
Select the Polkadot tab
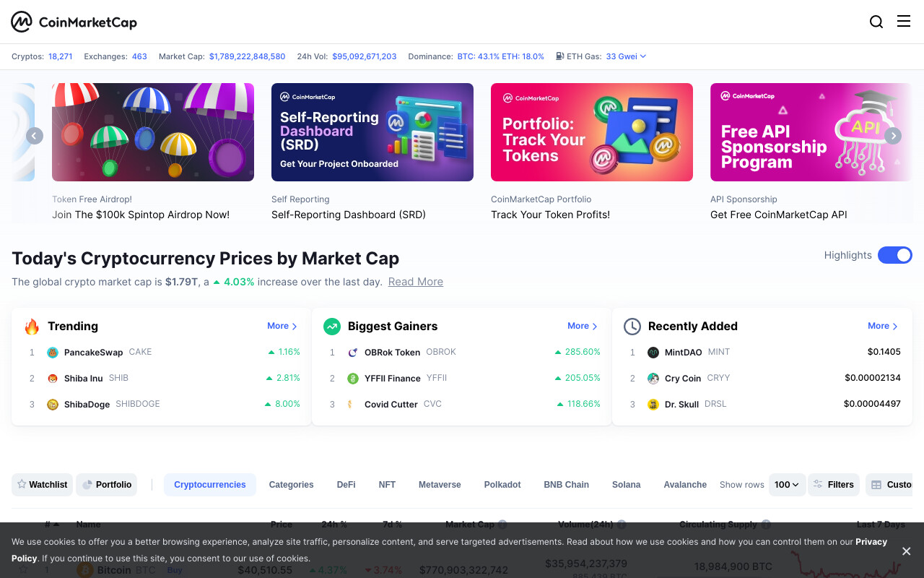pos(502,485)
